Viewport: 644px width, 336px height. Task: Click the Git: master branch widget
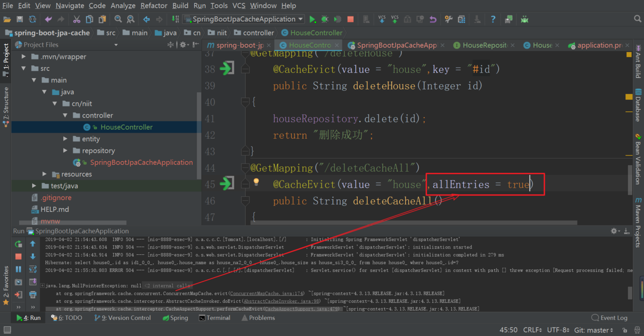pyautogui.click(x=593, y=330)
